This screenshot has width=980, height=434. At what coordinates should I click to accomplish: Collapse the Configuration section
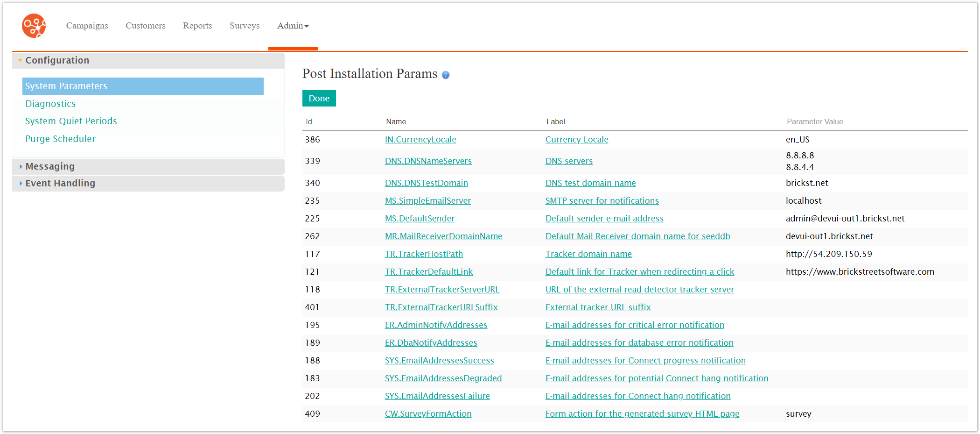point(57,60)
